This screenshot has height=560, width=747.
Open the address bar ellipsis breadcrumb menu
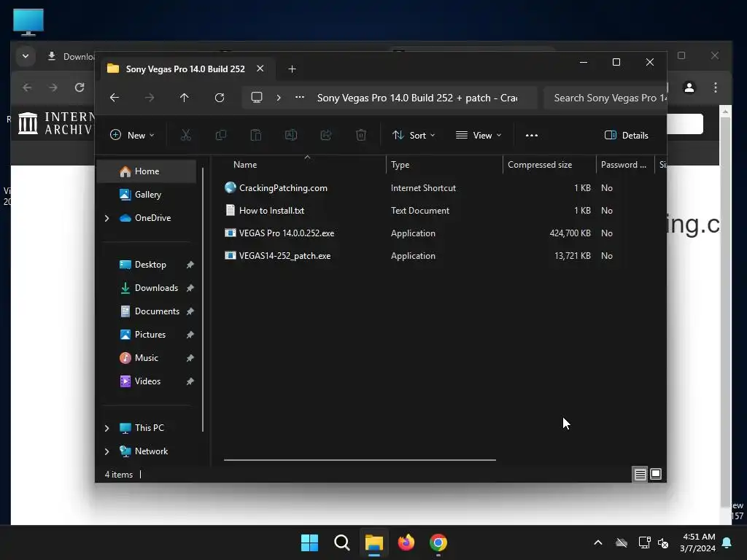point(300,97)
